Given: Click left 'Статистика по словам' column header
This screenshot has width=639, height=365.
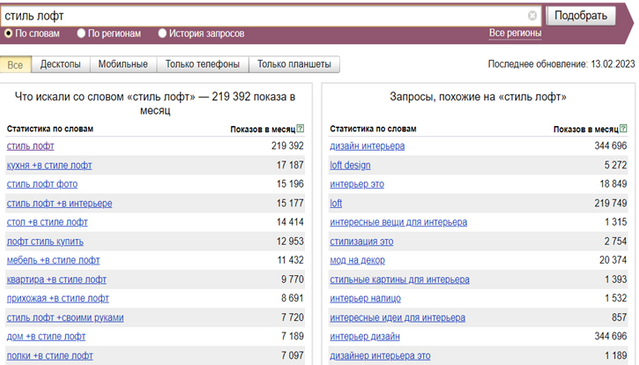Looking at the screenshot, I should (x=50, y=129).
